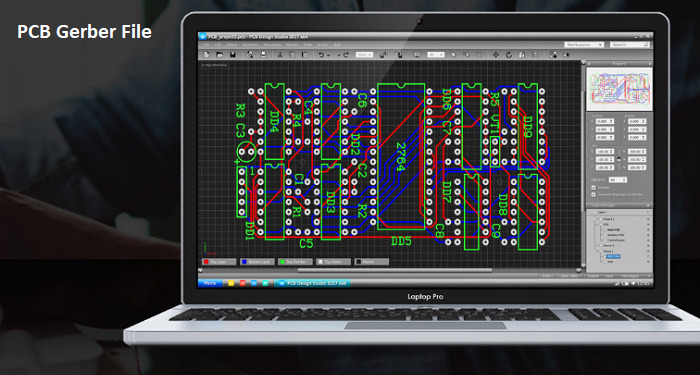Open the Workspaces dropdown

coord(584,45)
